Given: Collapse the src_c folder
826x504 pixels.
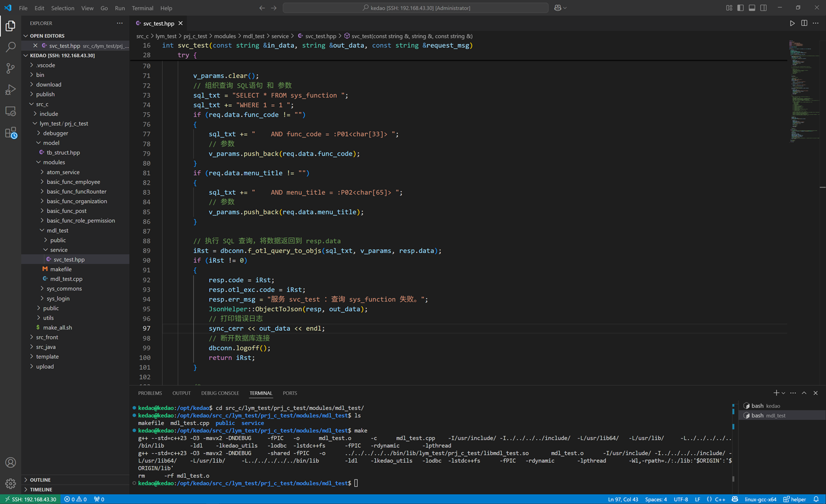Looking at the screenshot, I should [75, 104].
